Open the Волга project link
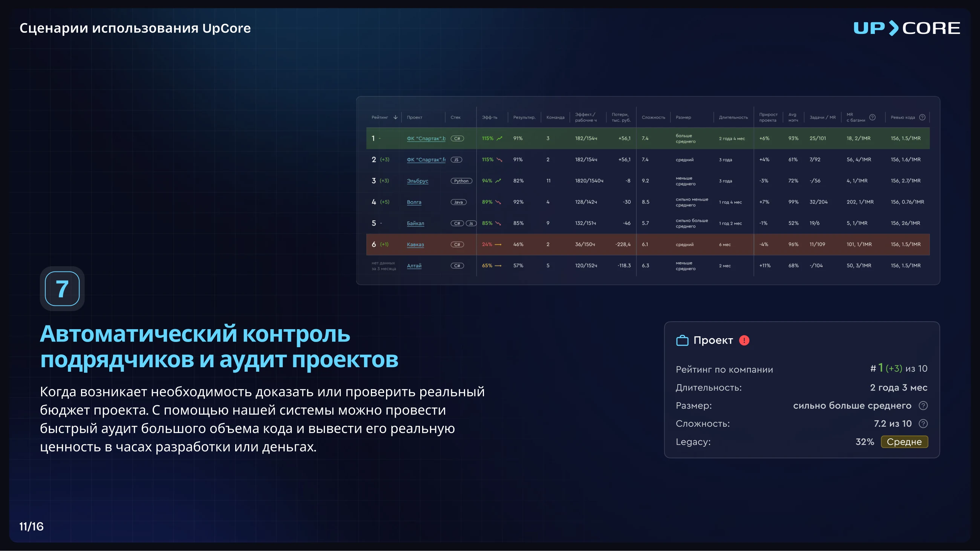980x551 pixels. [414, 202]
